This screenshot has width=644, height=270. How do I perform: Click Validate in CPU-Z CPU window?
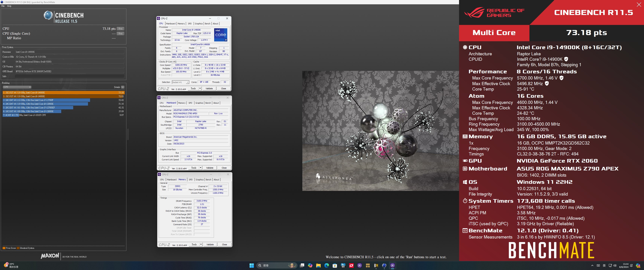(209, 88)
